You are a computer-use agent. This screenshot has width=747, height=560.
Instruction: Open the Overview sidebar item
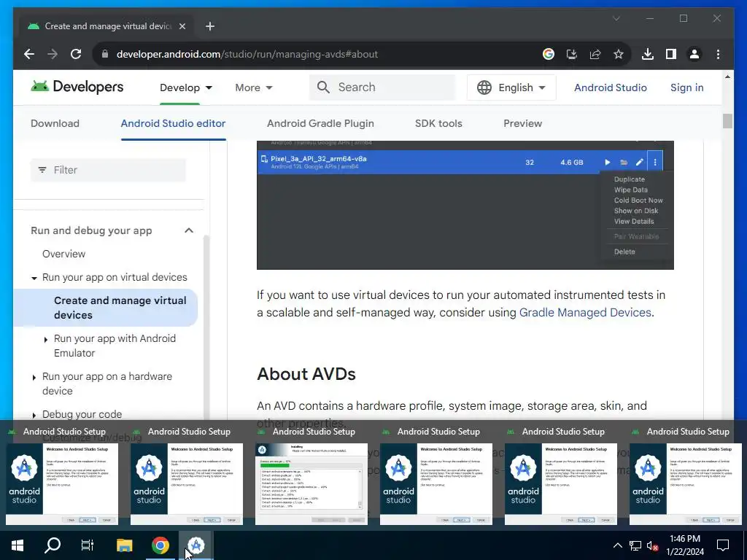pyautogui.click(x=64, y=254)
